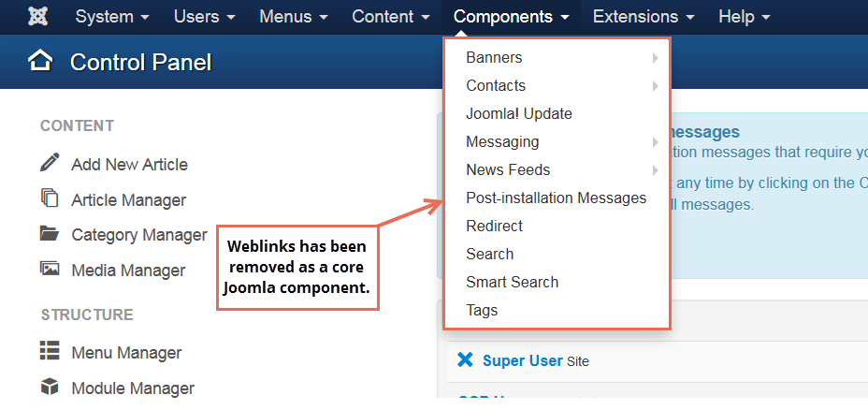Click the Module Manager cube icon
Viewport: 868px width, 410px height.
tap(50, 387)
